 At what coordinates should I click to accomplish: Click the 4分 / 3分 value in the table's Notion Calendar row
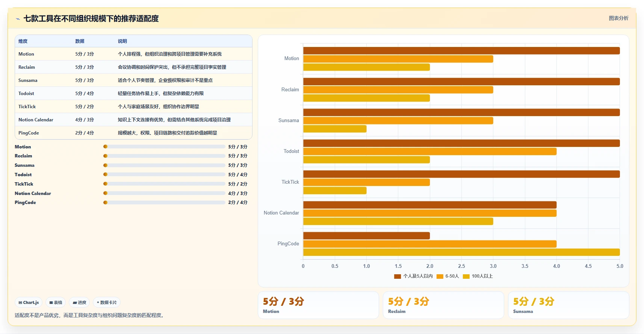(x=85, y=120)
